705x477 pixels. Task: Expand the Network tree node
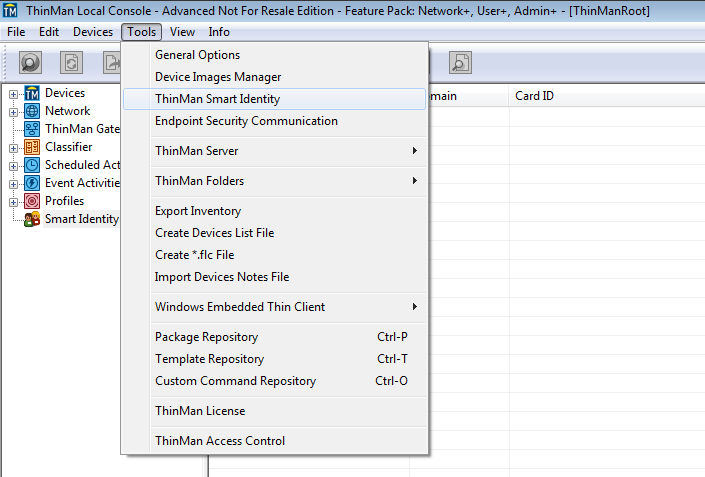coord(13,112)
